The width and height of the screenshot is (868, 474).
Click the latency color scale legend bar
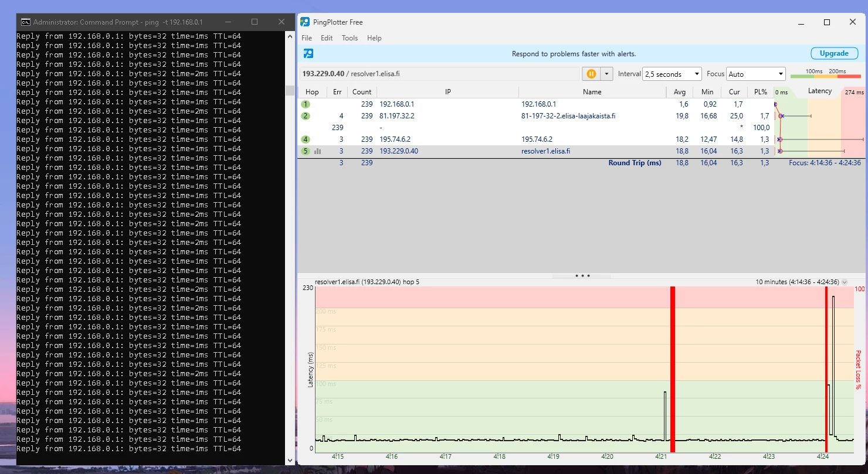(x=826, y=76)
